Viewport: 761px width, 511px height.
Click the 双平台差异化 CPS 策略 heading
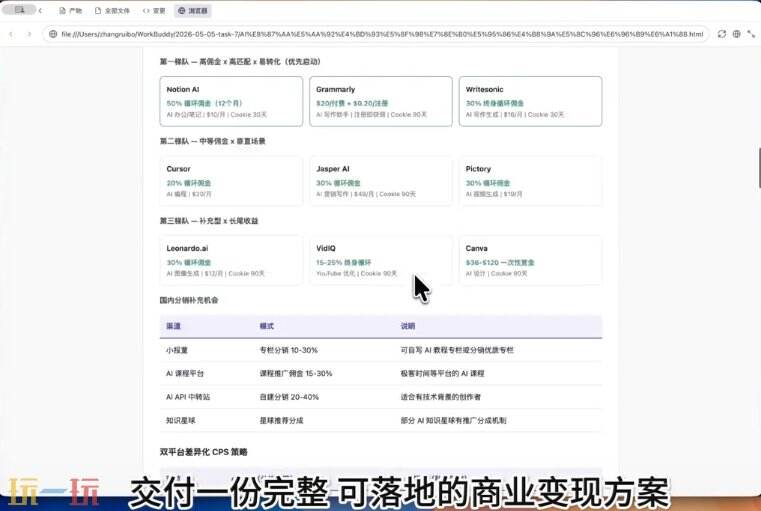coord(203,452)
